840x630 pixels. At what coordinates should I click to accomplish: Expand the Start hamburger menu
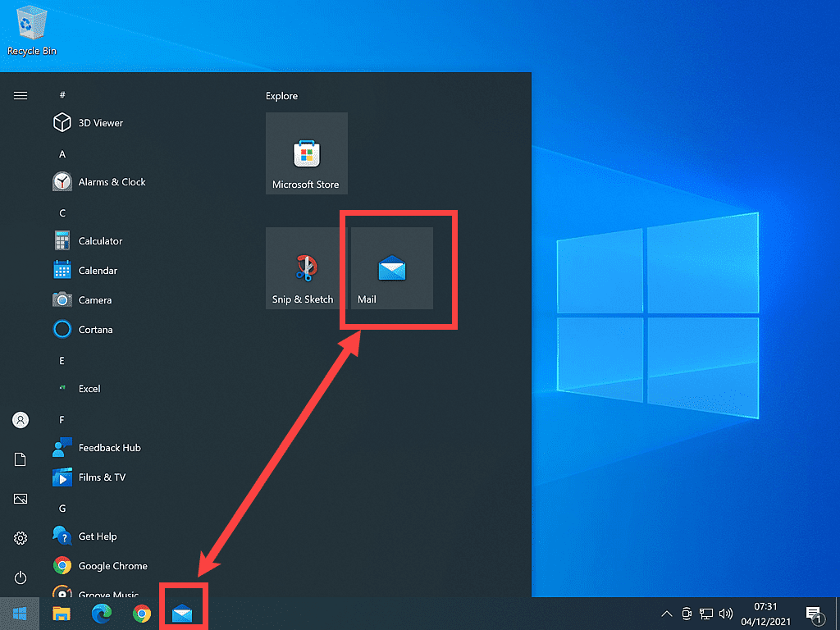[21, 95]
